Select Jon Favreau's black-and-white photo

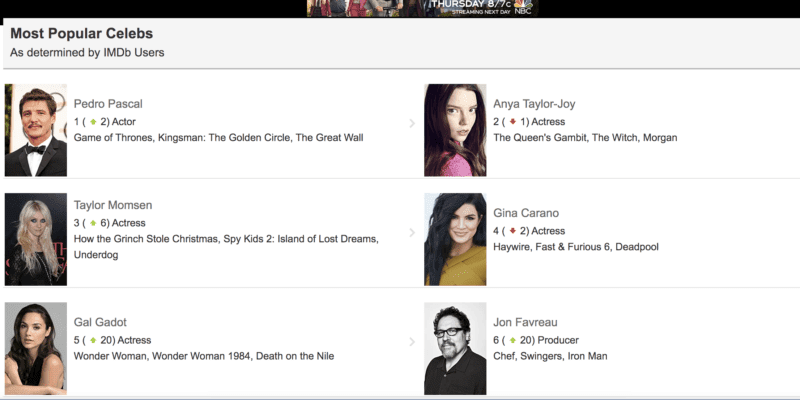(x=455, y=348)
